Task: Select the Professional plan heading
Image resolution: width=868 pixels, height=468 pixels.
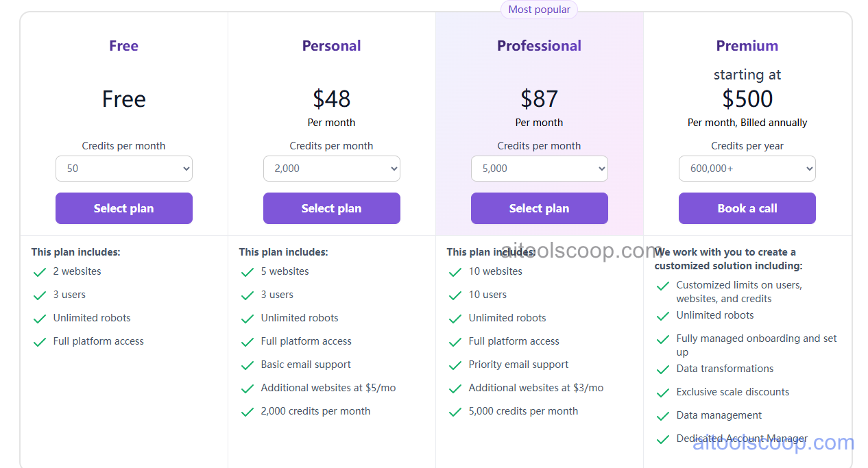Action: tap(539, 45)
